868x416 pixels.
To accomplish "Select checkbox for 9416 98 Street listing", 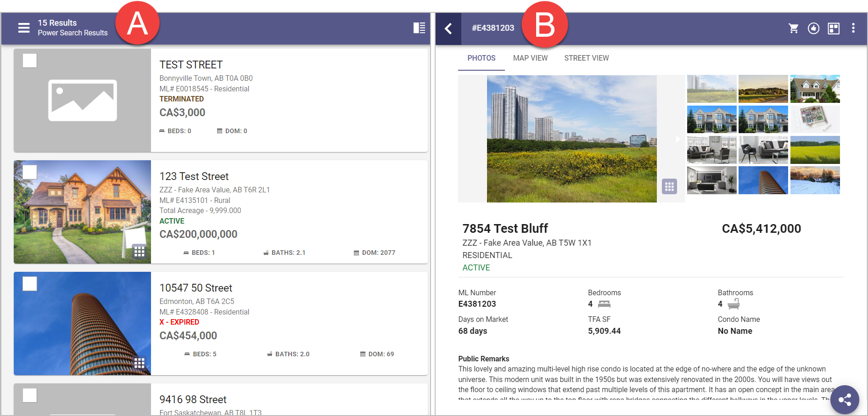I will click(x=30, y=395).
